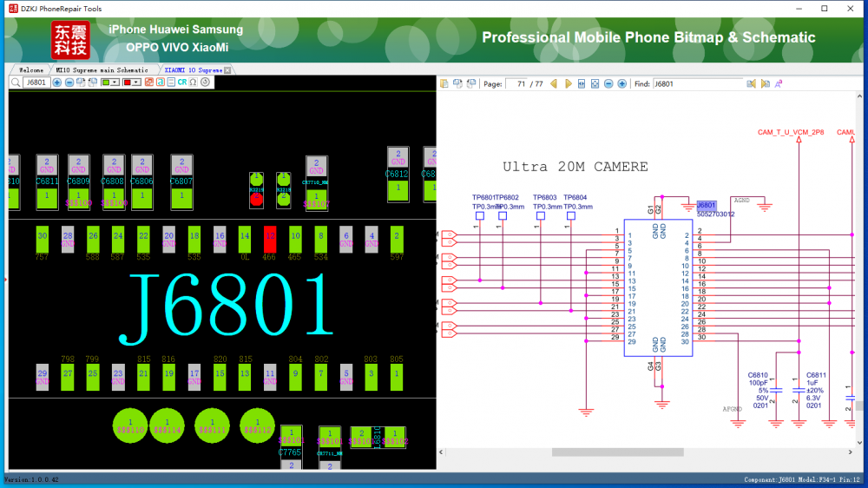
Task: Zoom out the schematic PDF view
Action: (x=608, y=83)
